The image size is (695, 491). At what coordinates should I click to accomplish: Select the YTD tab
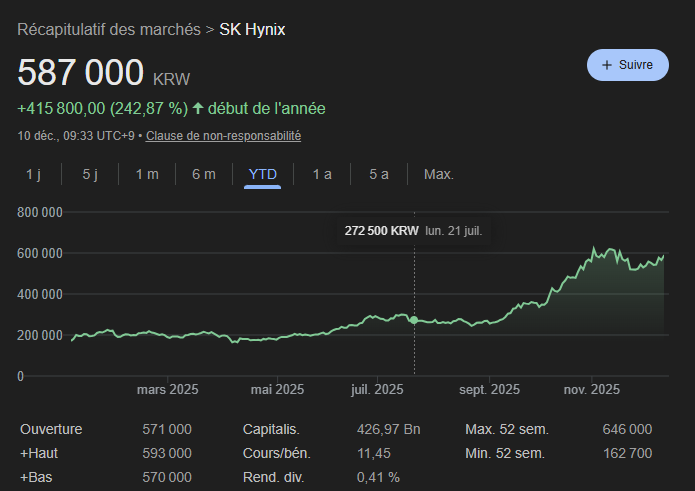[x=262, y=174]
